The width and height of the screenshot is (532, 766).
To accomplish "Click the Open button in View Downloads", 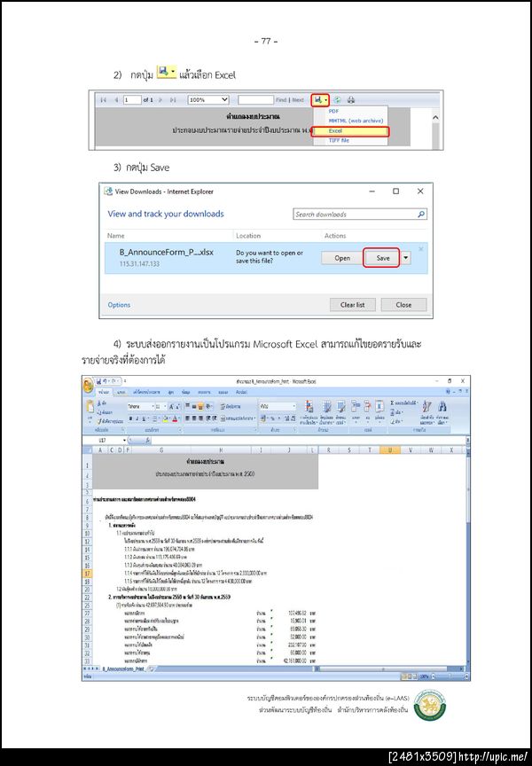I will (342, 258).
